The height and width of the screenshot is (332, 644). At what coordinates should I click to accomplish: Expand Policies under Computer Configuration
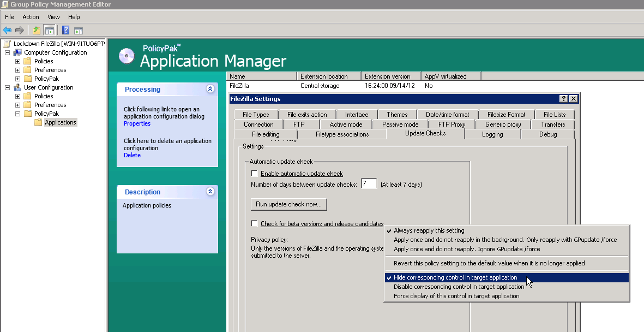click(17, 61)
